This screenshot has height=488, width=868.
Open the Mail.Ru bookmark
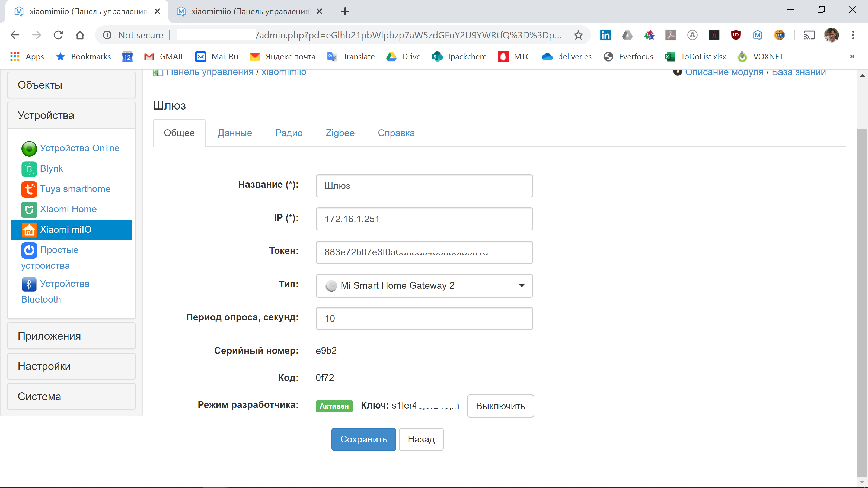coord(217,57)
